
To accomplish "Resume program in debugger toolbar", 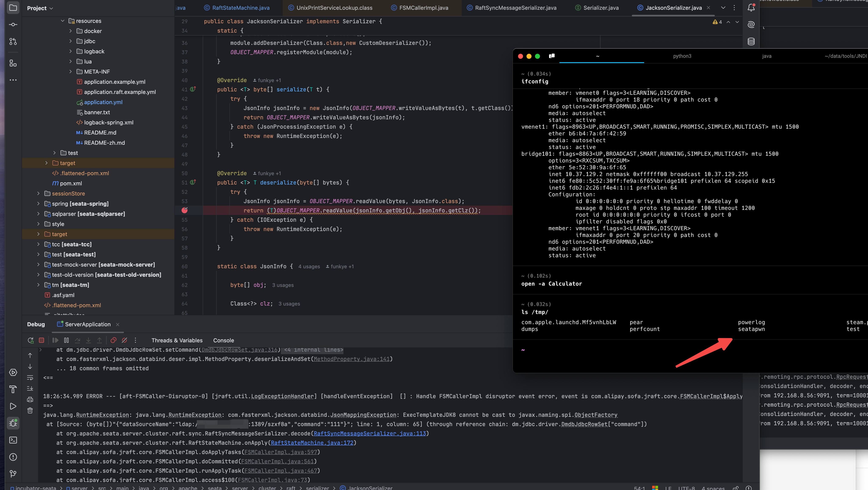I will point(56,340).
